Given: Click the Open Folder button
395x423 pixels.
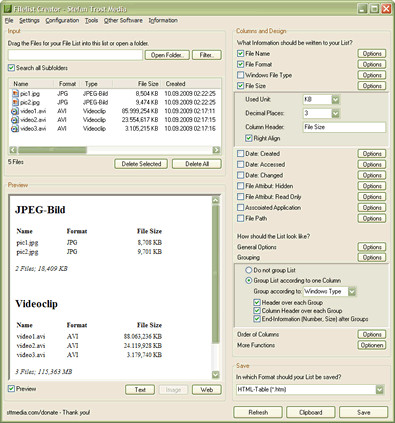Looking at the screenshot, I should tap(167, 55).
